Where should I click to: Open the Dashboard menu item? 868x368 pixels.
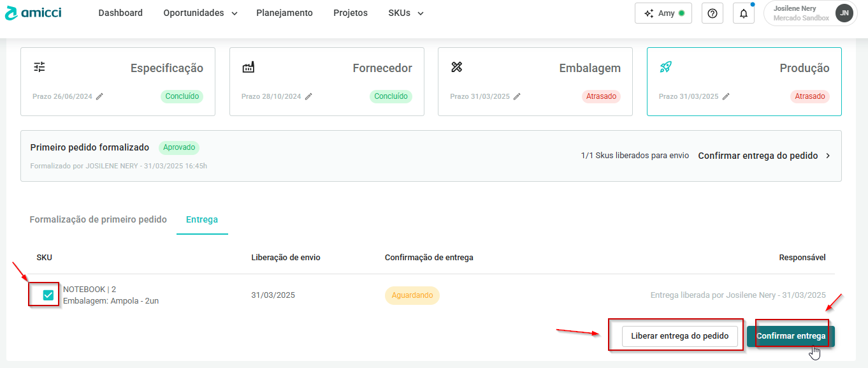coord(120,13)
